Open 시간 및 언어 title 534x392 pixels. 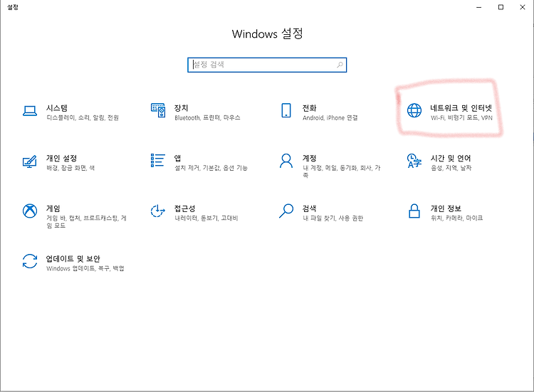[x=451, y=158]
